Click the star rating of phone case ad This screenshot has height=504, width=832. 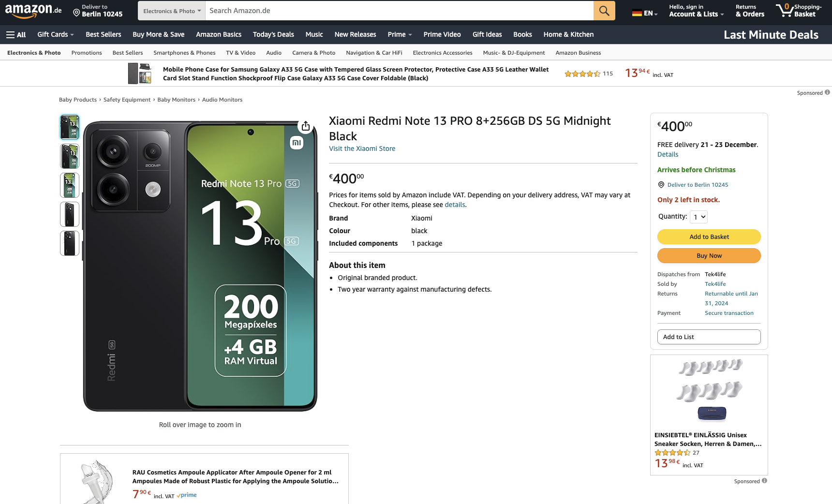coord(582,74)
